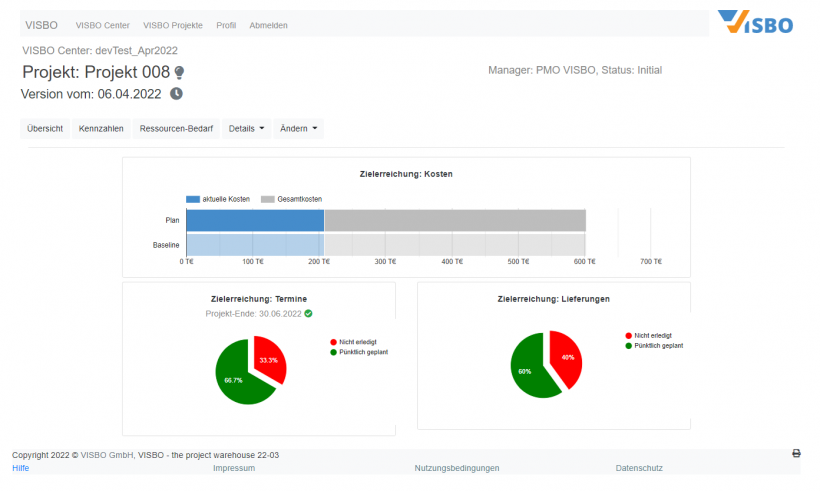
Task: Open the Ändern dropdown menu
Action: [x=298, y=128]
